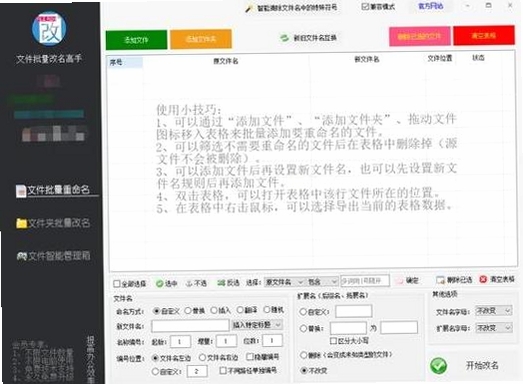Viewport: 523px width, 384px height.
Task: Click the filter keyword input box
Action: click(365, 281)
